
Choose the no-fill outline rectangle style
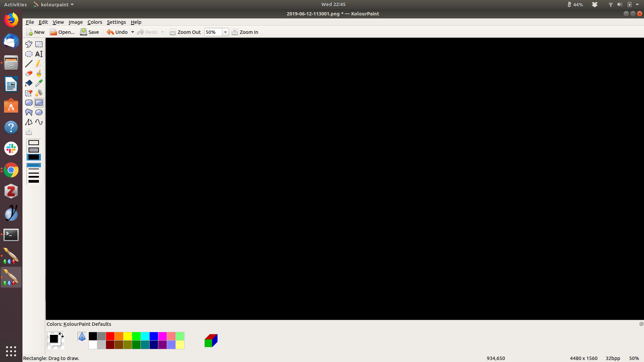[34, 143]
